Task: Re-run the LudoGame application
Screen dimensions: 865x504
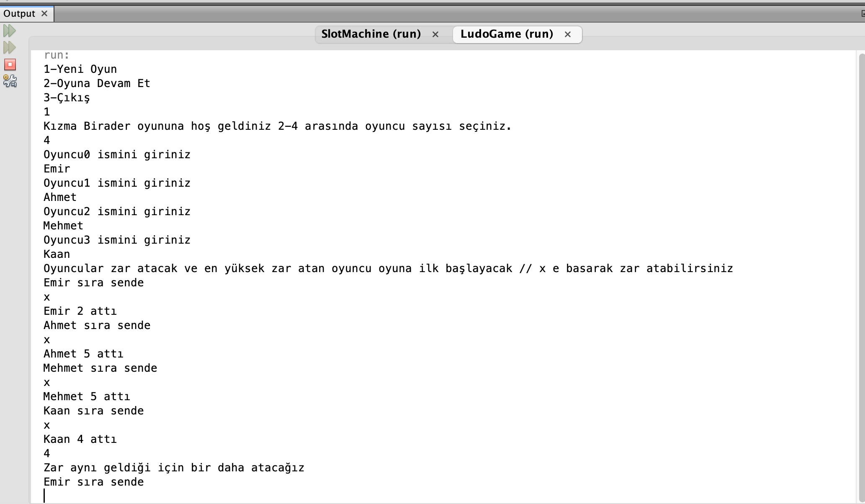Action: click(10, 31)
